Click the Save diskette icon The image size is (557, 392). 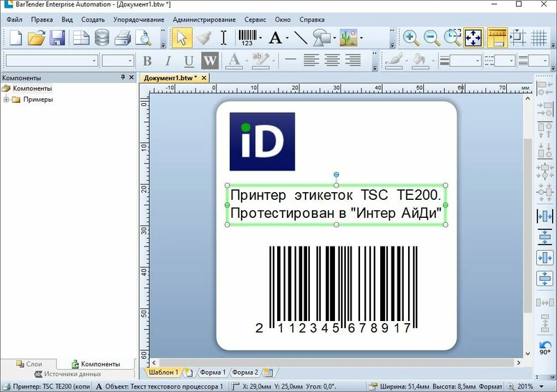(x=58, y=38)
